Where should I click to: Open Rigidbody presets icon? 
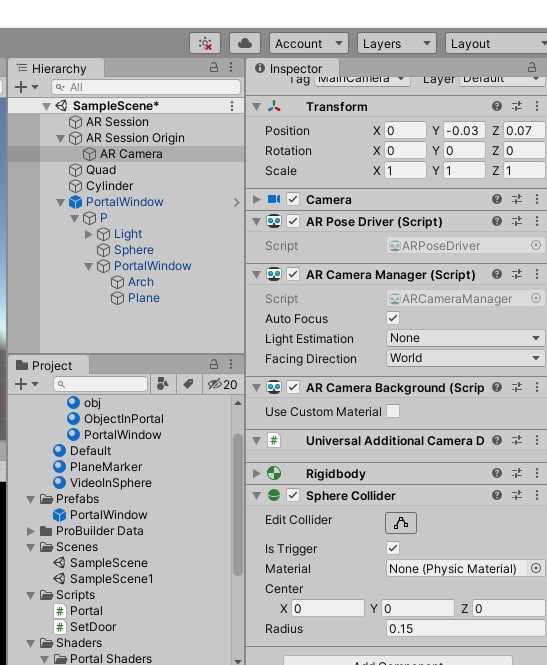[517, 473]
